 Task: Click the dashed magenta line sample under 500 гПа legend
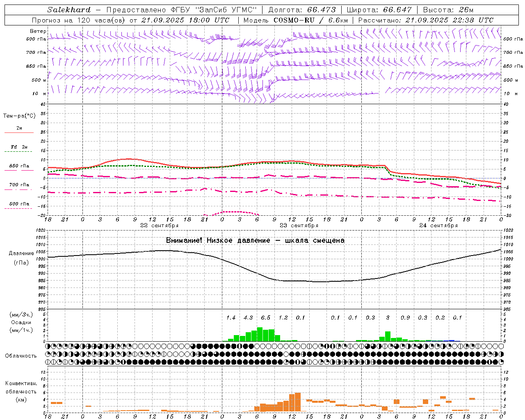point(19,209)
